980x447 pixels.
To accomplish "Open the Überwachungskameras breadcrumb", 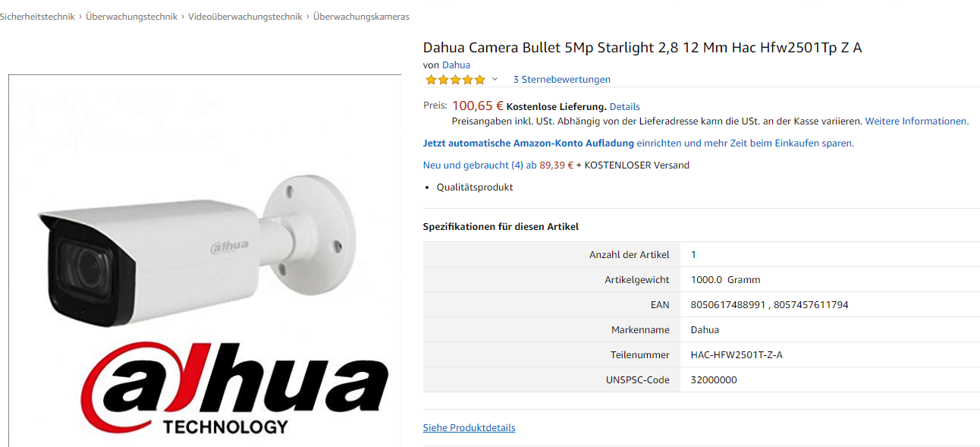I will pyautogui.click(x=361, y=17).
